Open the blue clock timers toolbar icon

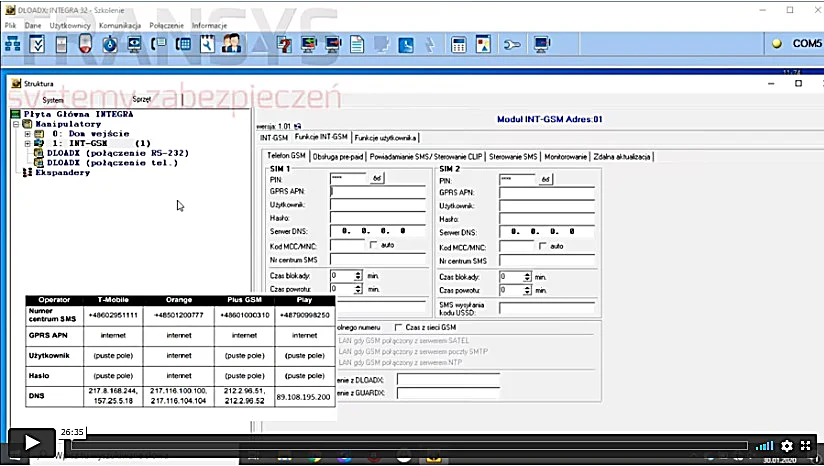[x=110, y=44]
